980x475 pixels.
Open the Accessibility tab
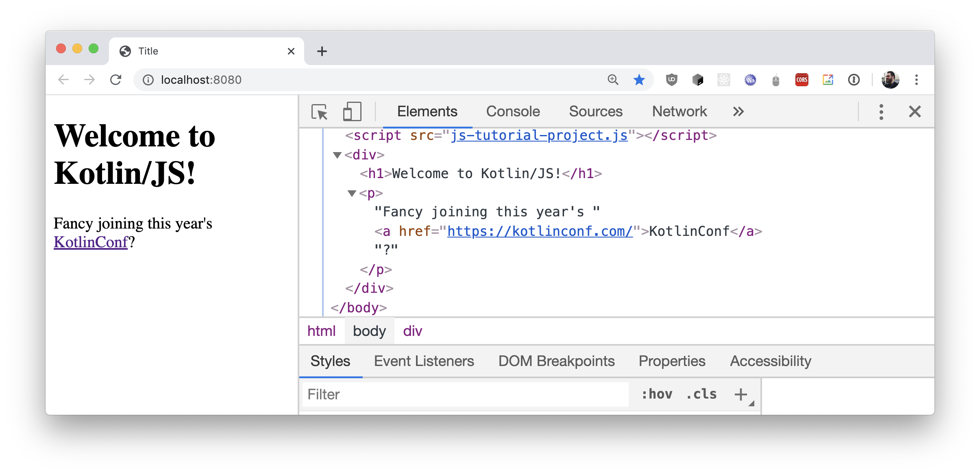tap(771, 361)
